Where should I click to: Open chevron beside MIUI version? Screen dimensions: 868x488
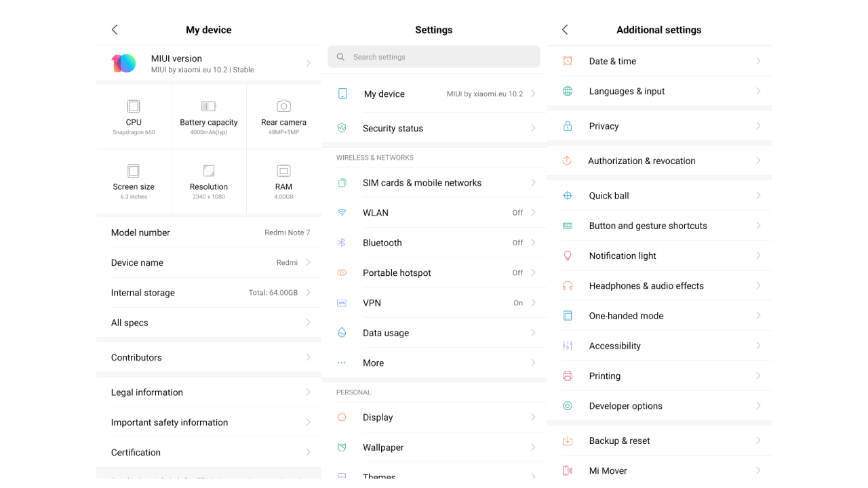tap(308, 63)
